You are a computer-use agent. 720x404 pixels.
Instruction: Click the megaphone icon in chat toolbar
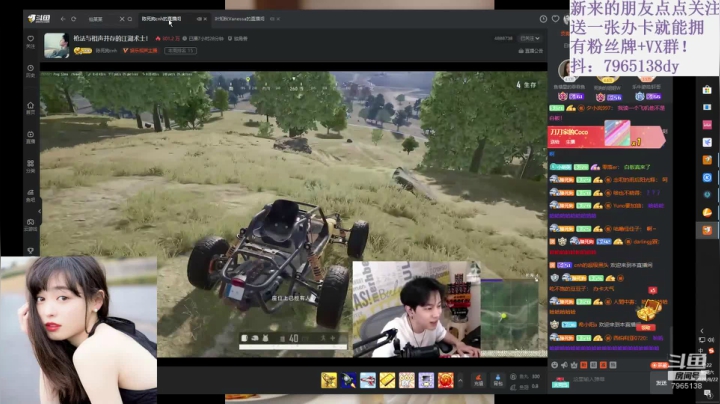[564, 365]
